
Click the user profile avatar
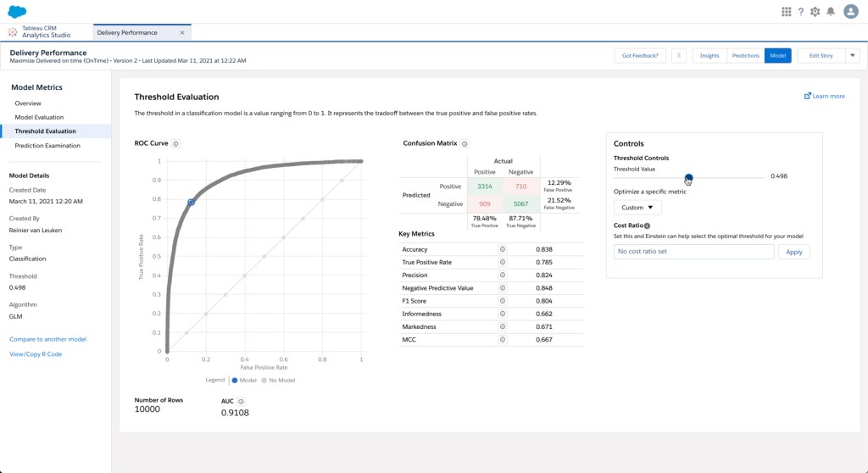[x=850, y=11]
